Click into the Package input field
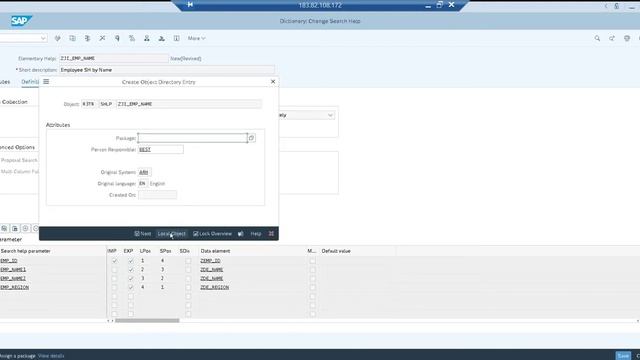 192,138
